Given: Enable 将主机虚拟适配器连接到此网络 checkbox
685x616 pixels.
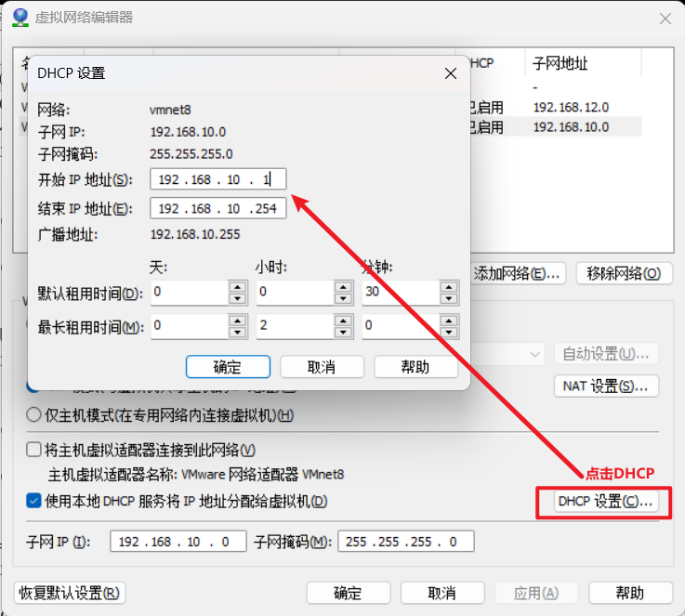Looking at the screenshot, I should coord(34,451).
